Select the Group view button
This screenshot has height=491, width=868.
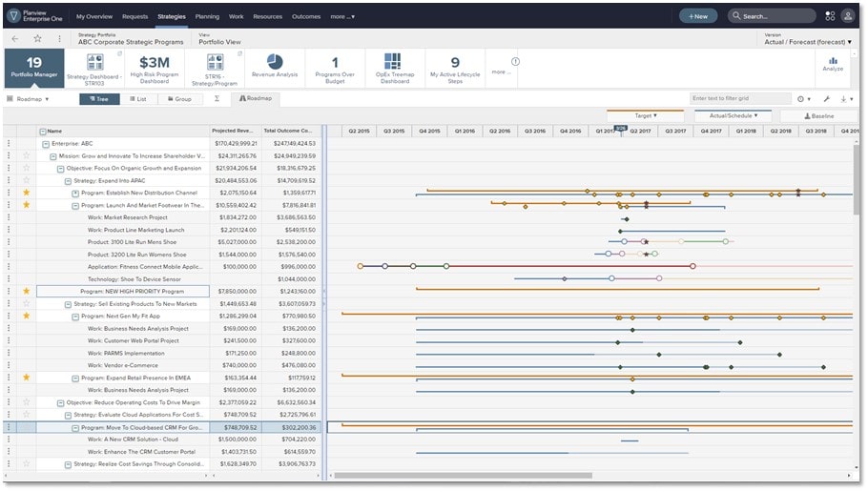180,99
